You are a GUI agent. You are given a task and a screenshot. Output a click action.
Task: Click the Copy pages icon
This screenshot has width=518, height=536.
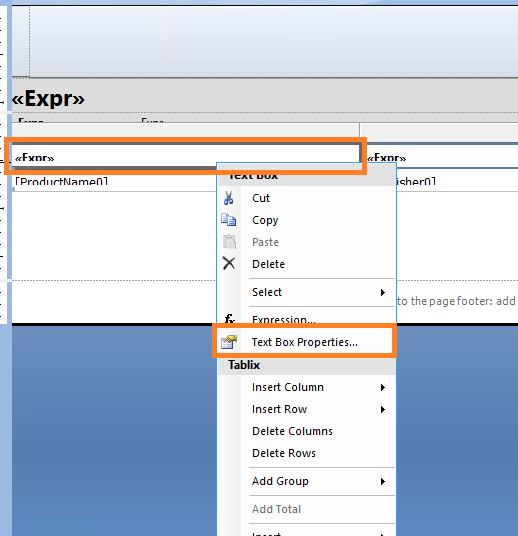229,220
